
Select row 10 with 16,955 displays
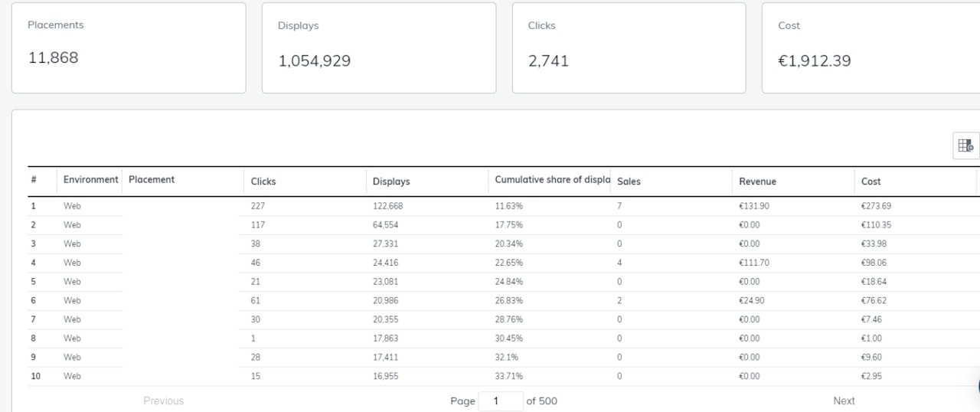tap(385, 376)
